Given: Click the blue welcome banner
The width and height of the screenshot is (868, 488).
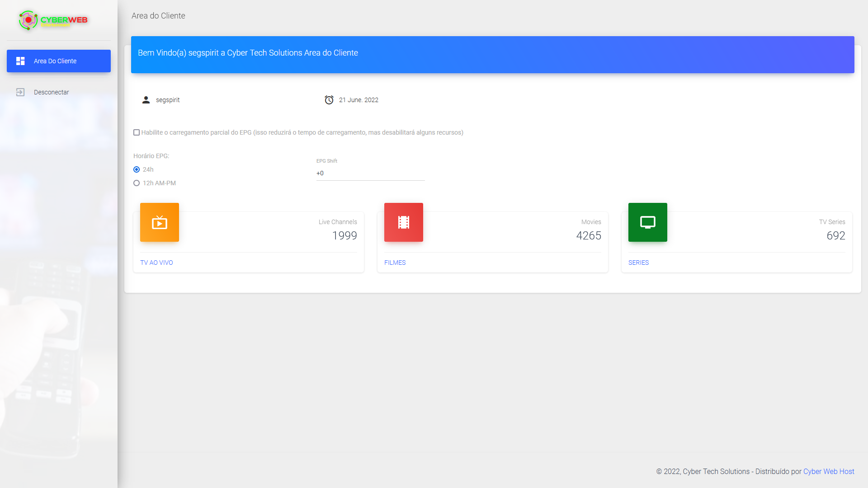Looking at the screenshot, I should point(492,54).
